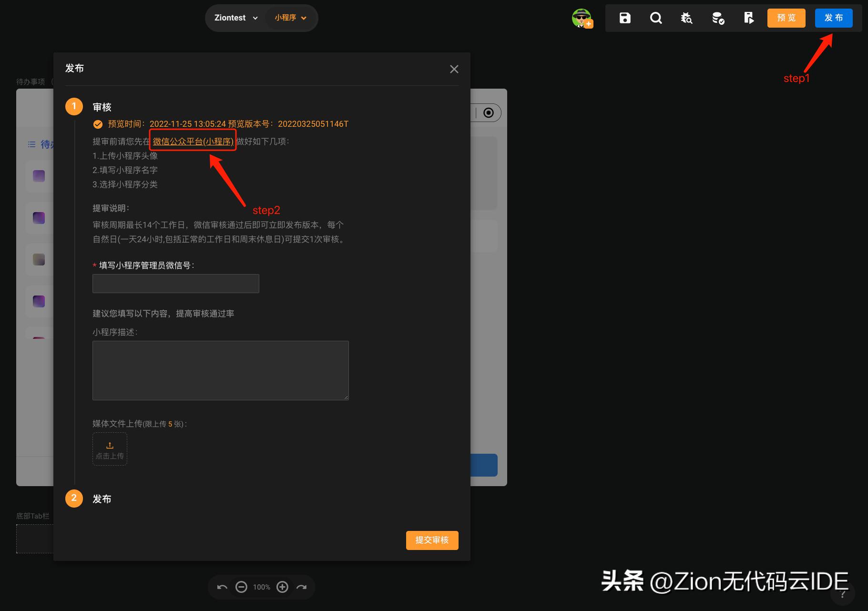Submit review via 提交审核 button
The image size is (868, 611).
pyautogui.click(x=431, y=540)
